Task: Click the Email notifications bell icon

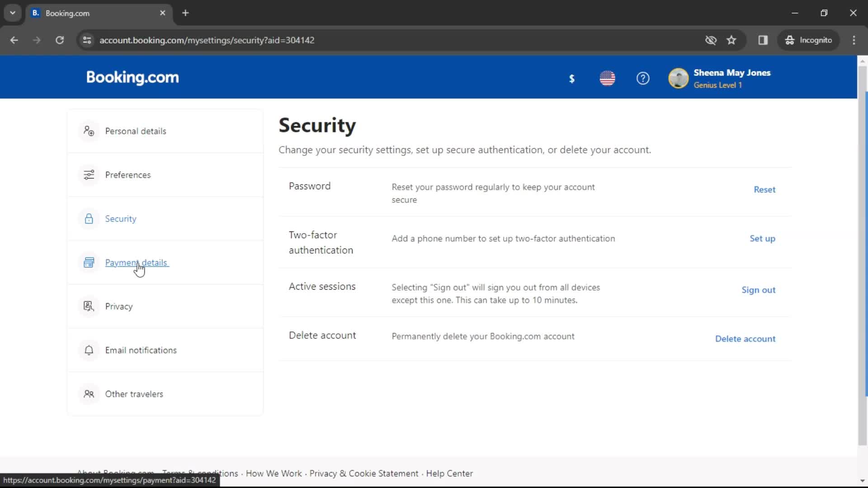Action: 88,350
